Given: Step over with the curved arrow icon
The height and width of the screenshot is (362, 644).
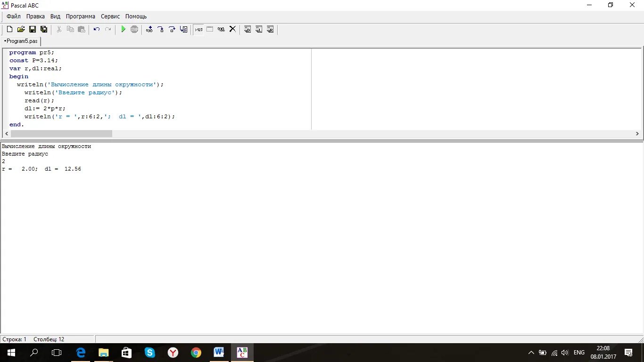Looking at the screenshot, I should point(172,29).
